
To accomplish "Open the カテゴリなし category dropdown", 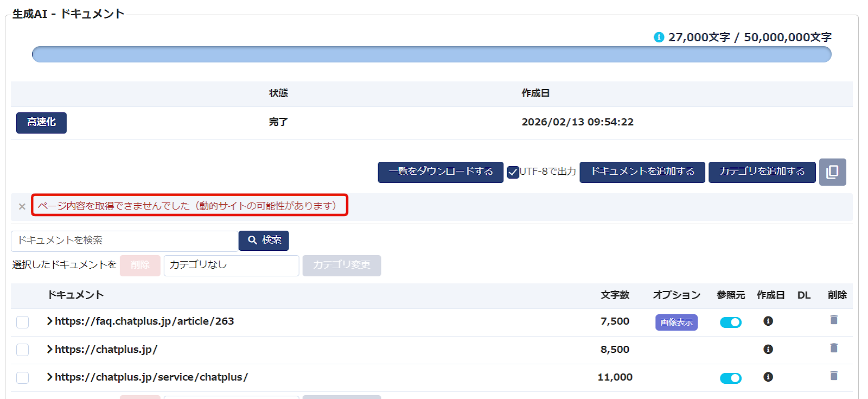I will tap(231, 265).
